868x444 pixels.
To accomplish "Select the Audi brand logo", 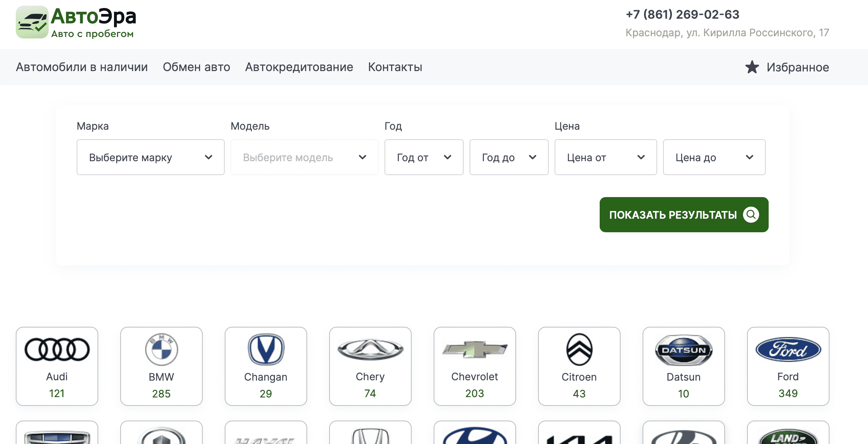I will point(57,349).
